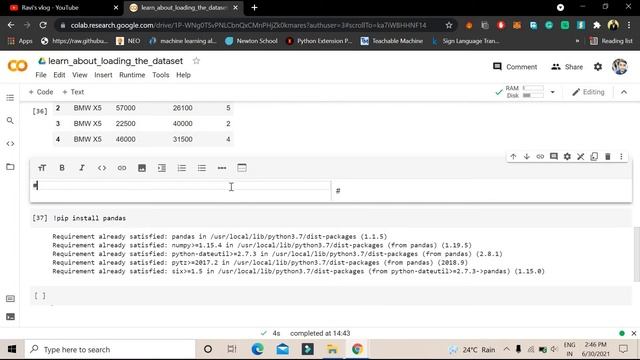
Task: Open the Insert menu
Action: point(103,75)
